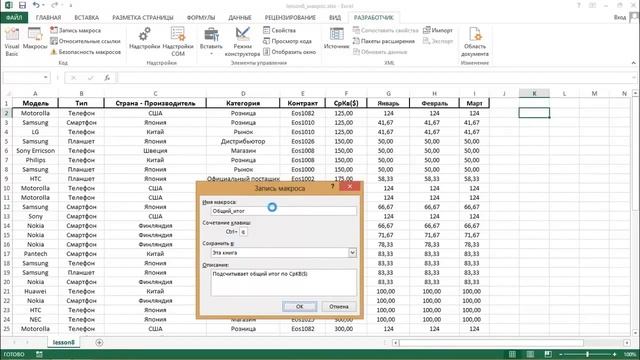
Task: Switch to Page Break Preview
Action: point(548,354)
